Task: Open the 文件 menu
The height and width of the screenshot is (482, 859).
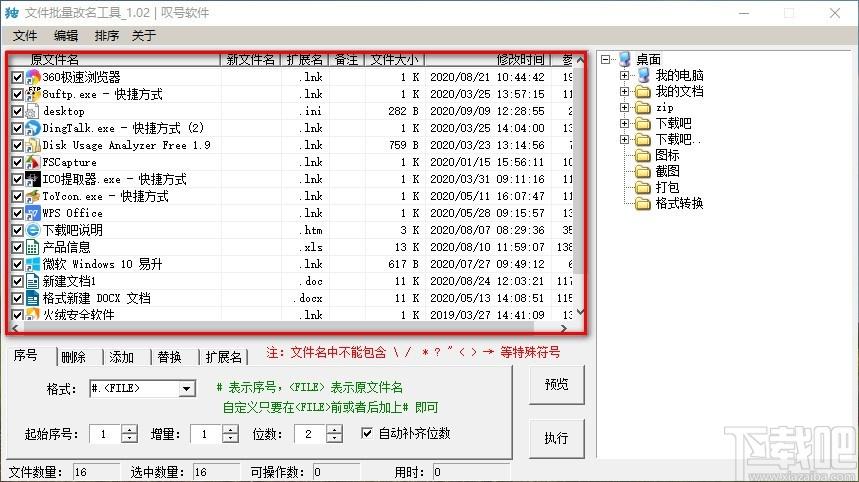Action: tap(25, 36)
